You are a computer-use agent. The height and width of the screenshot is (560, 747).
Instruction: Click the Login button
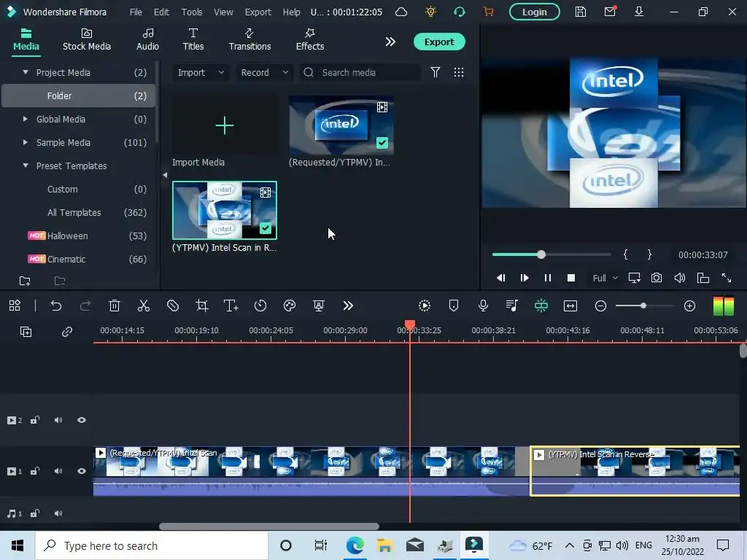pos(534,12)
